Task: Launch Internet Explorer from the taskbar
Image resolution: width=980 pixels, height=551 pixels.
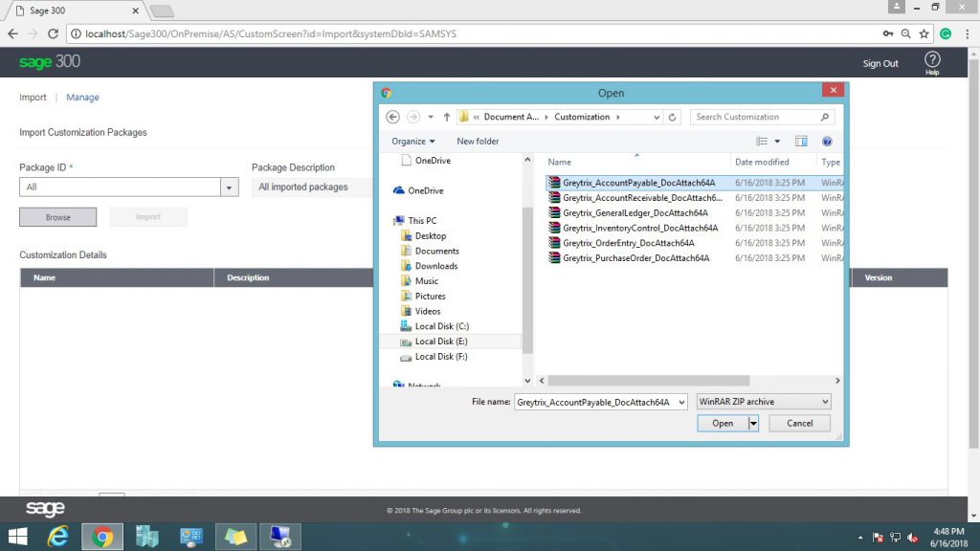Action: [x=58, y=537]
